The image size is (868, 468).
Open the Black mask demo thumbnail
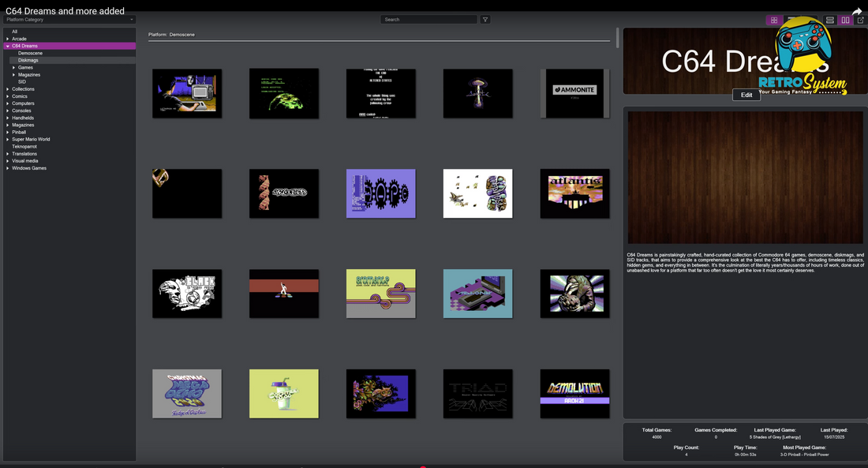point(187,294)
